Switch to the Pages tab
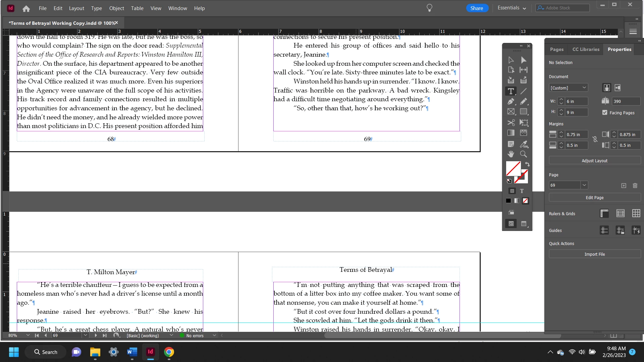The height and width of the screenshot is (362, 644). click(x=556, y=49)
